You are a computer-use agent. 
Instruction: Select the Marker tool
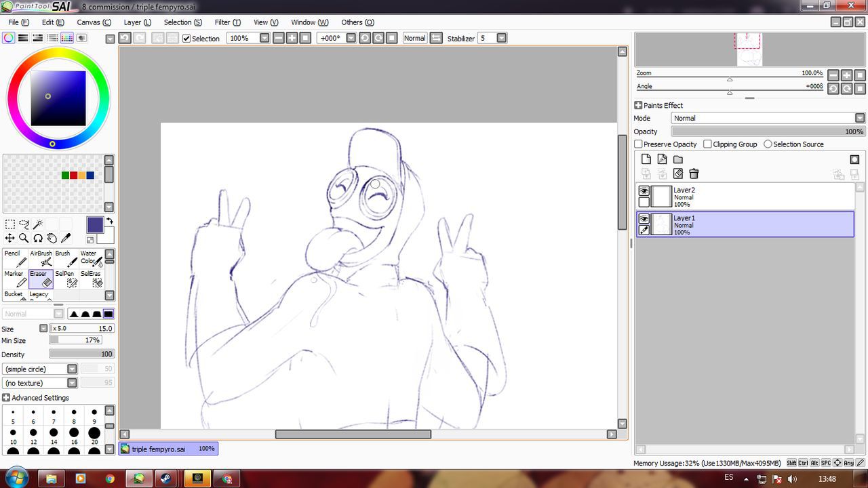(16, 279)
